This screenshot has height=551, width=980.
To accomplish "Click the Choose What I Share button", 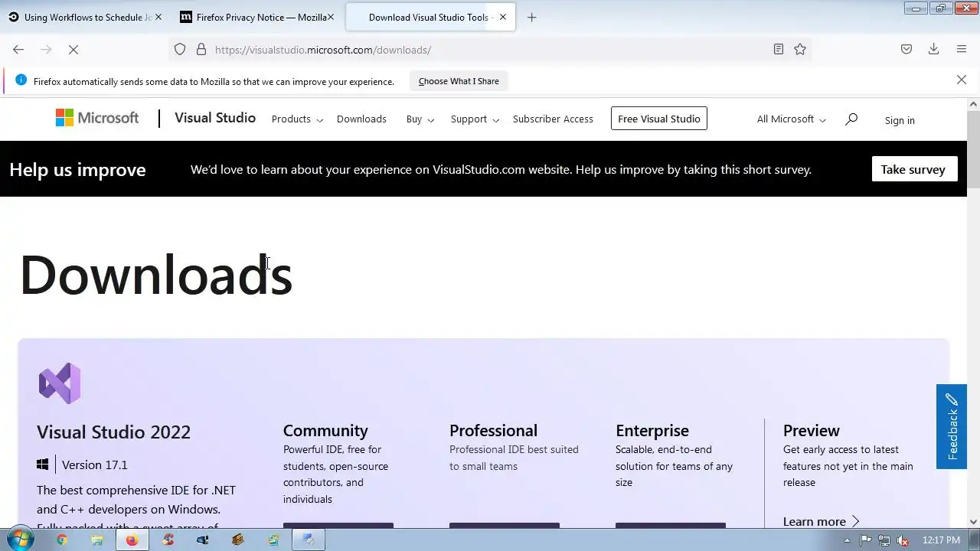I will pos(459,81).
